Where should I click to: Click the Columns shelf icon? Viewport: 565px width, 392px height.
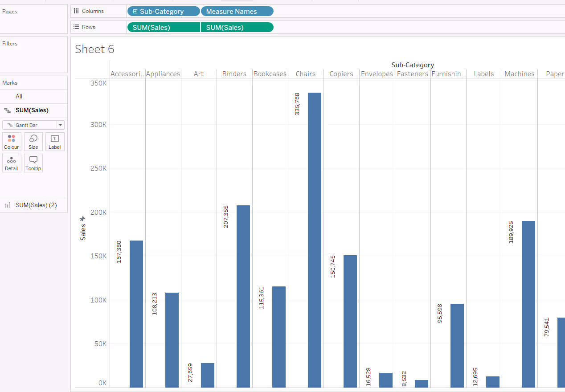point(76,11)
